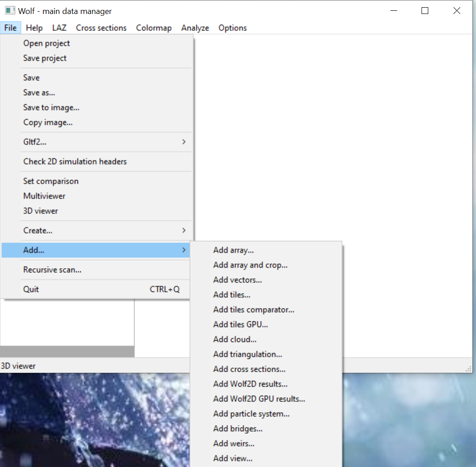Click Add particle system... item
Image resolution: width=476 pixels, height=467 pixels.
pos(251,414)
